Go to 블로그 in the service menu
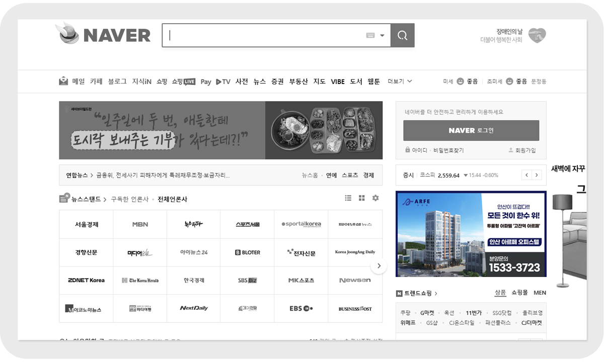This screenshot has height=364, width=604. coord(117,81)
